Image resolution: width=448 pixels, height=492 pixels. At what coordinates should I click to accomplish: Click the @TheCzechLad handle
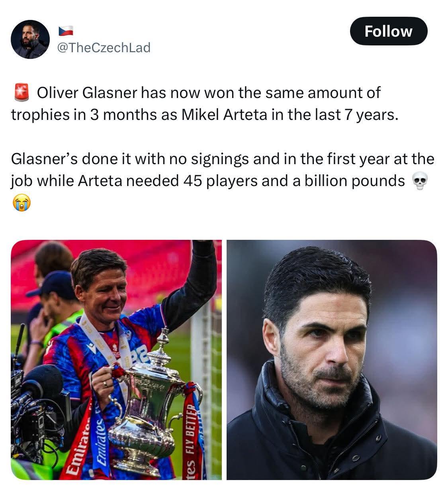(104, 47)
